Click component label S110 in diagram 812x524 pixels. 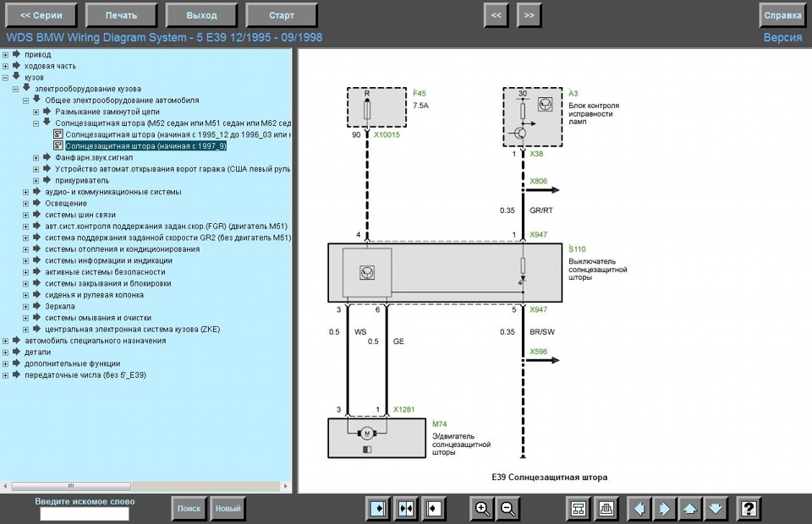[x=578, y=248]
